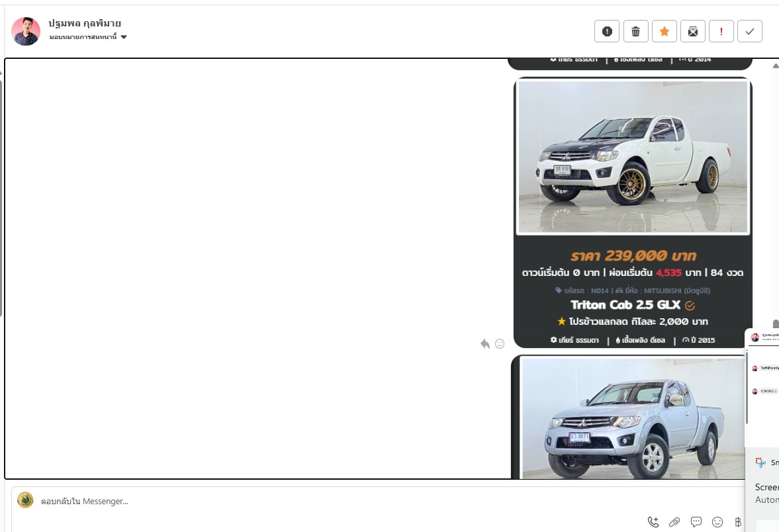Open the white Triton Cab 2.5 GLX image
The height and width of the screenshot is (532, 779).
pyautogui.click(x=633, y=156)
